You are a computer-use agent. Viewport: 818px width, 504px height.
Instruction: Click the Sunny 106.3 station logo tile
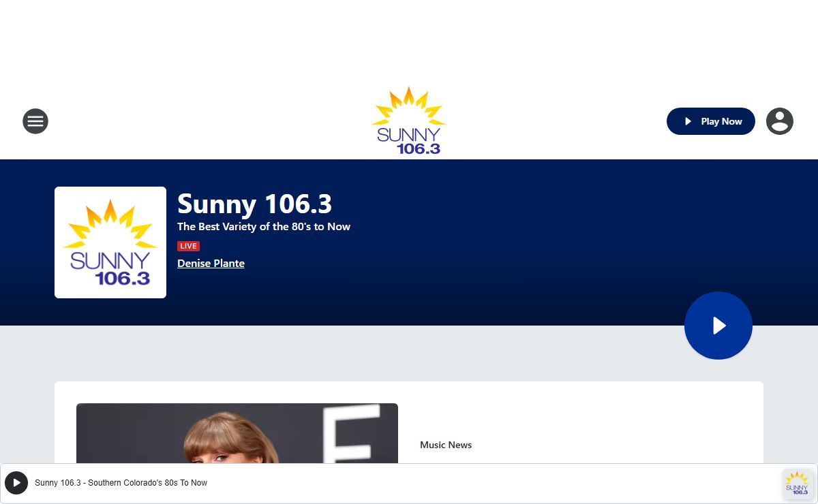(x=110, y=242)
